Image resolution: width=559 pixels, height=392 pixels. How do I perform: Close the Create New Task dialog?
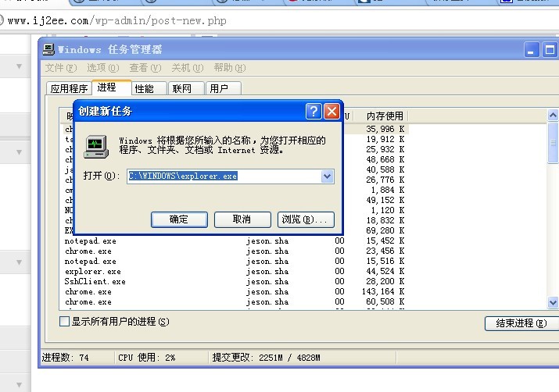pos(332,112)
